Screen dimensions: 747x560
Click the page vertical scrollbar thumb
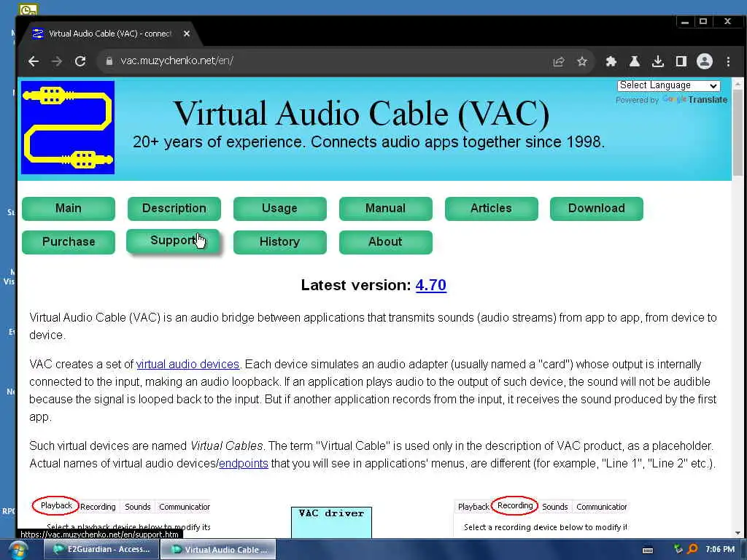pos(738,131)
